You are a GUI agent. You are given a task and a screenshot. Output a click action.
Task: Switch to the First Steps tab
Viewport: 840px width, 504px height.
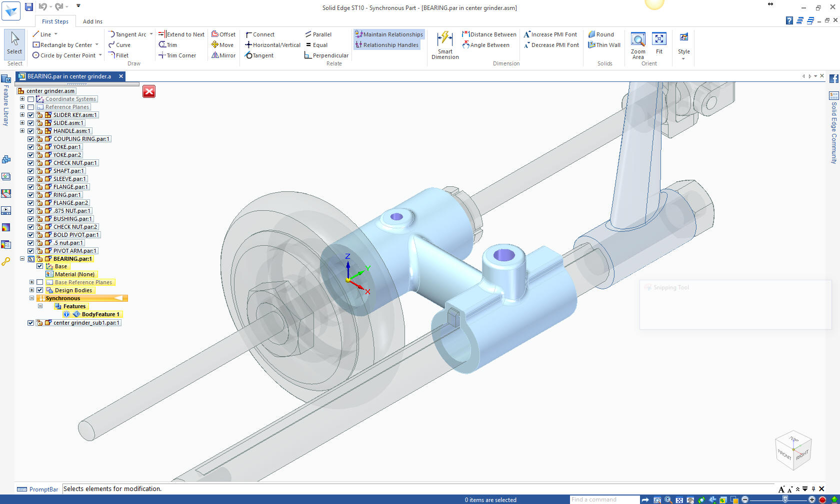pyautogui.click(x=55, y=21)
